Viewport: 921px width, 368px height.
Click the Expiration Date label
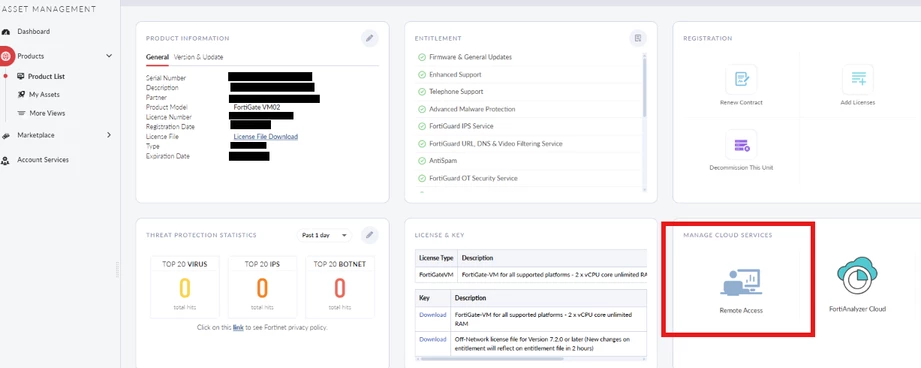pos(167,157)
